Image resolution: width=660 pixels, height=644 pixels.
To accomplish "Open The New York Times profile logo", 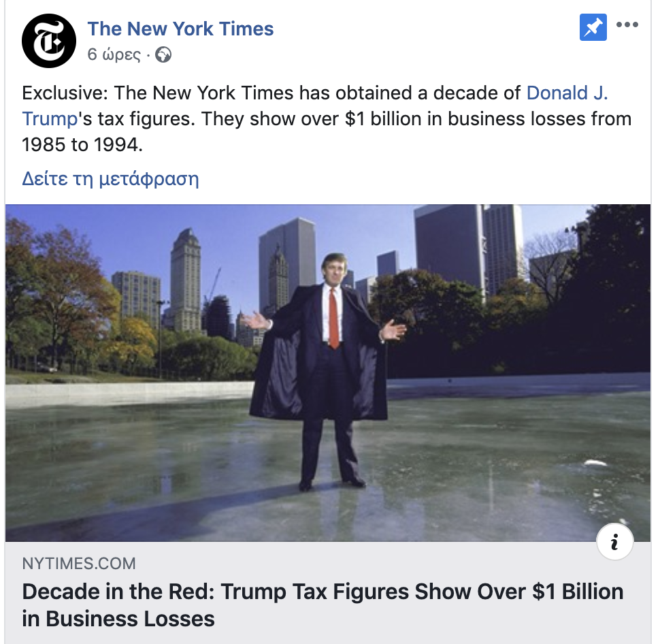I will coord(49,41).
